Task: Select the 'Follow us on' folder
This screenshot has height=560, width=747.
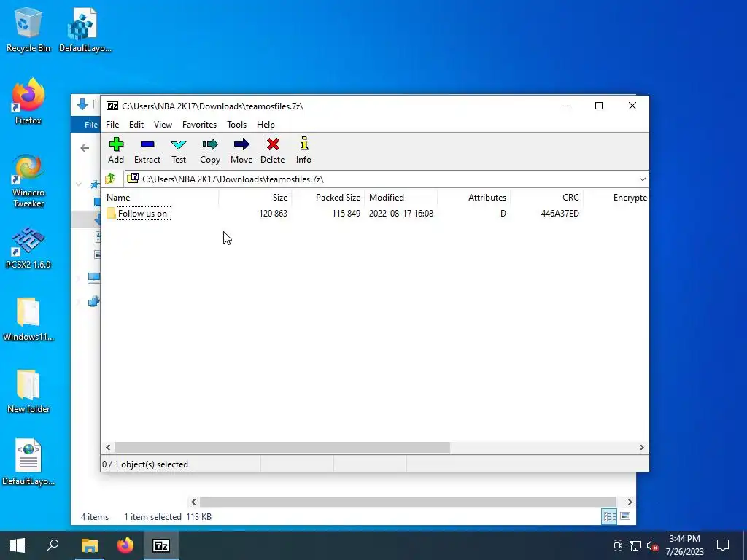Action: [x=142, y=214]
